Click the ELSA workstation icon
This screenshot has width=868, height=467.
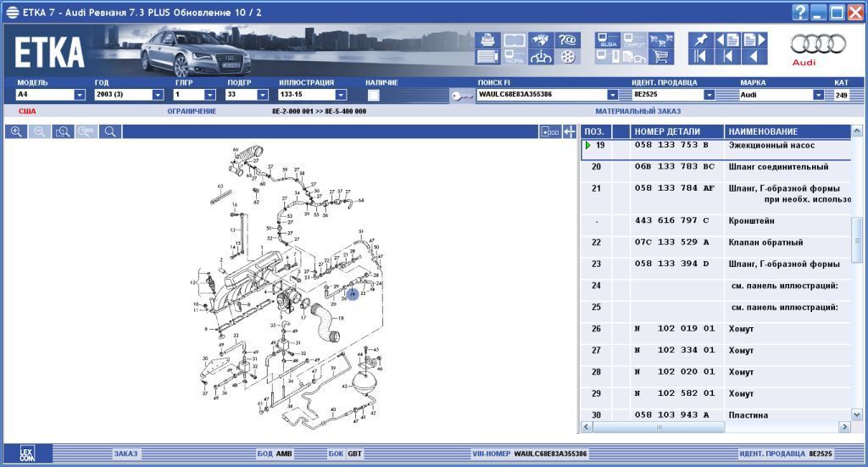[x=607, y=41]
